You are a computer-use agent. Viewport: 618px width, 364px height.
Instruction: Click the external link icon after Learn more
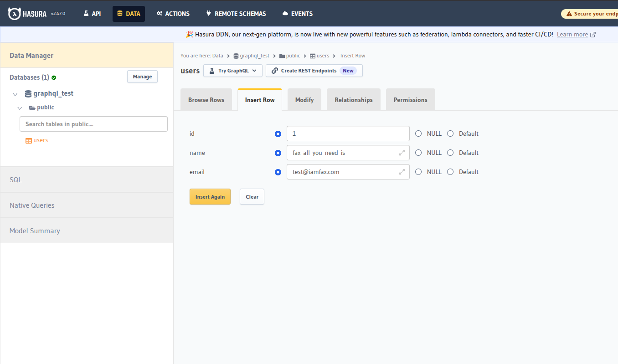point(593,35)
